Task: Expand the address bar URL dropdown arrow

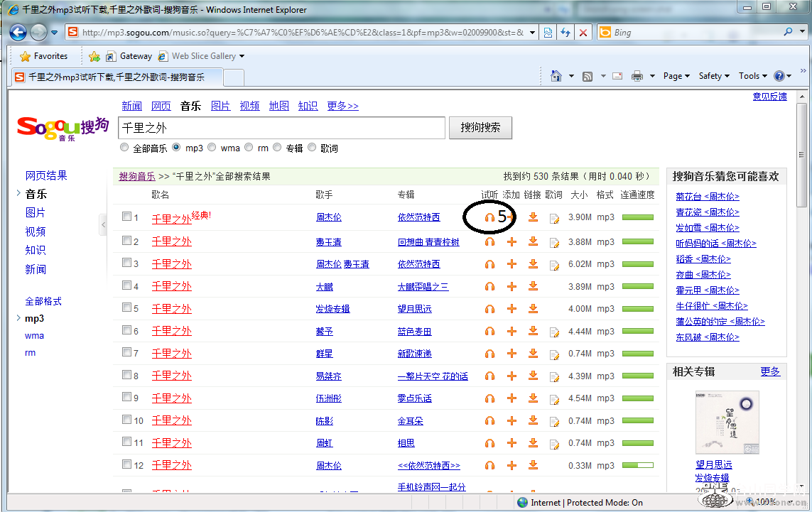Action: [x=532, y=33]
